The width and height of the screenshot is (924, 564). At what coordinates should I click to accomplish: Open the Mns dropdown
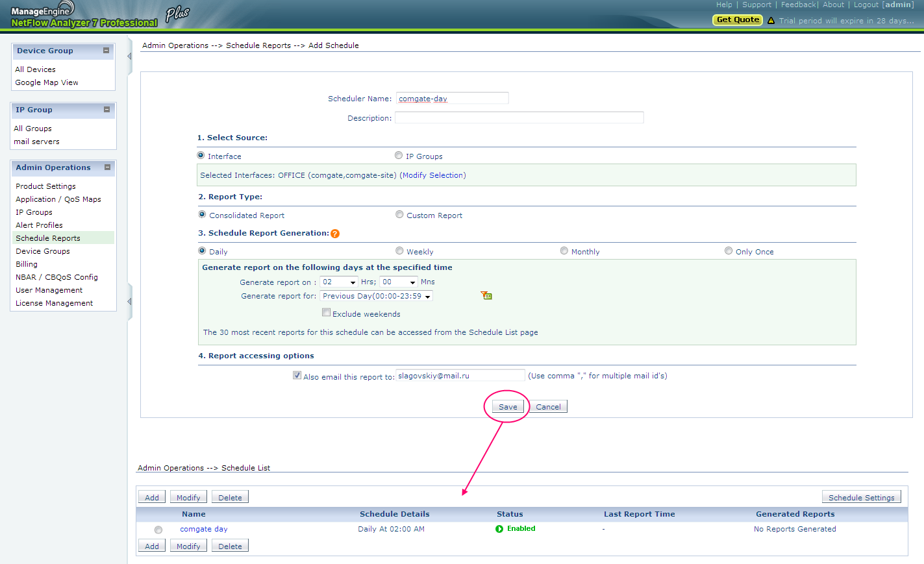[x=399, y=282]
